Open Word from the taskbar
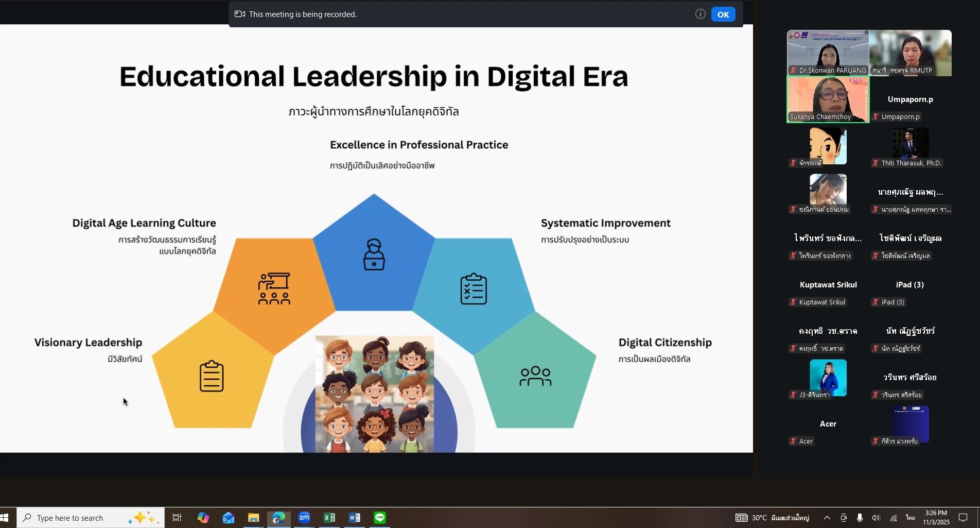Viewport: 980px width, 528px height. tap(355, 518)
